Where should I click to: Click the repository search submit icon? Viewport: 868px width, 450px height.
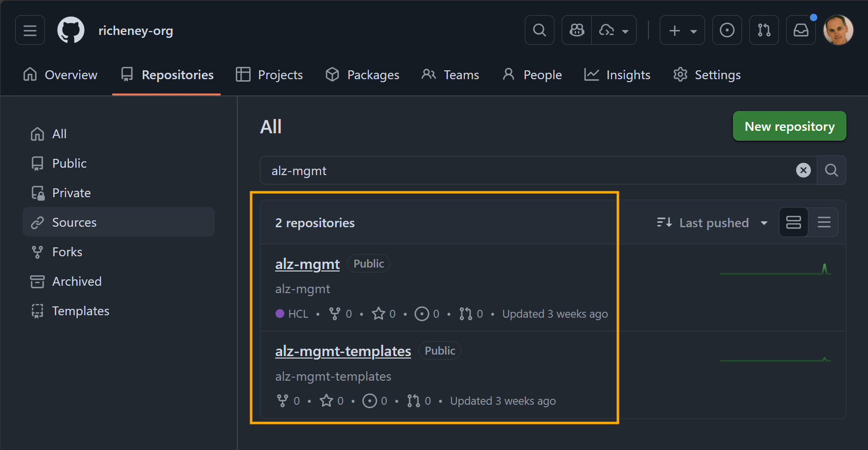[831, 170]
